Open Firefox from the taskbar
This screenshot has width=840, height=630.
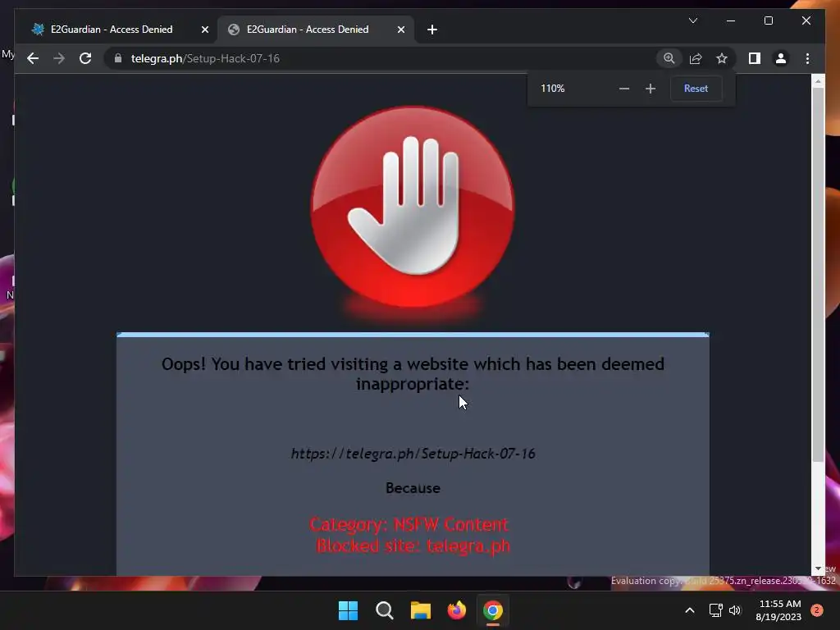click(x=456, y=610)
